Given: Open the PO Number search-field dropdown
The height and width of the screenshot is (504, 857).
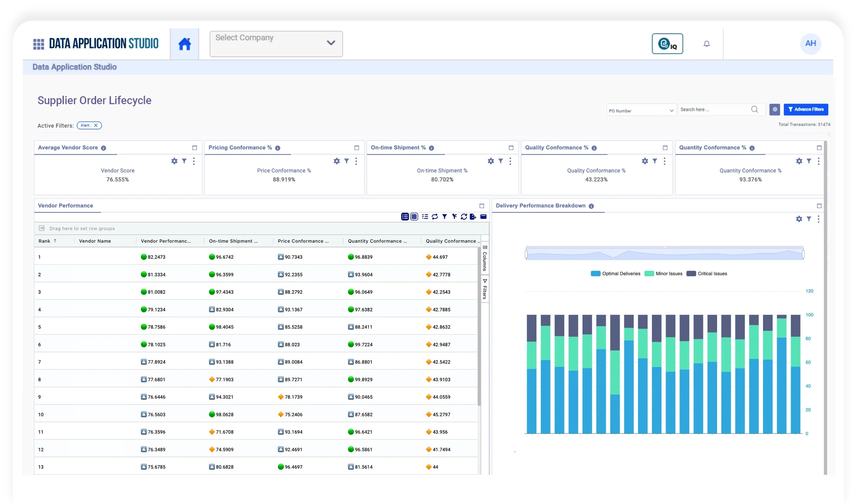Looking at the screenshot, I should tap(641, 110).
